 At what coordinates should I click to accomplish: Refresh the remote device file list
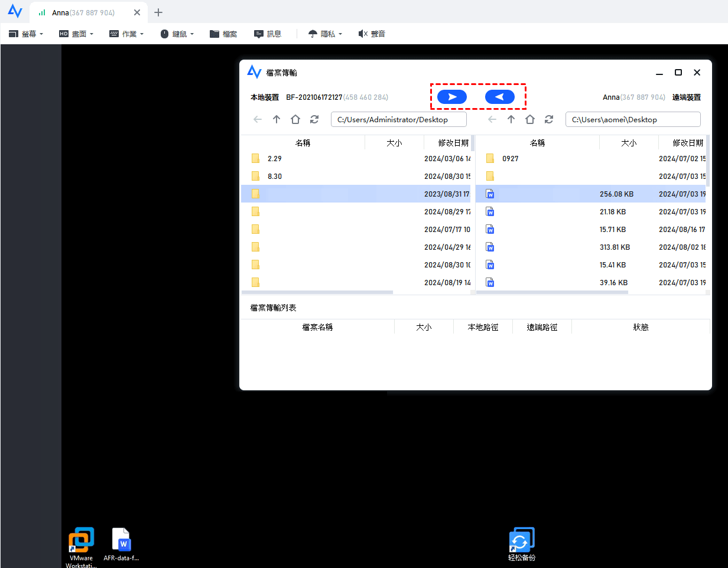[x=549, y=119]
